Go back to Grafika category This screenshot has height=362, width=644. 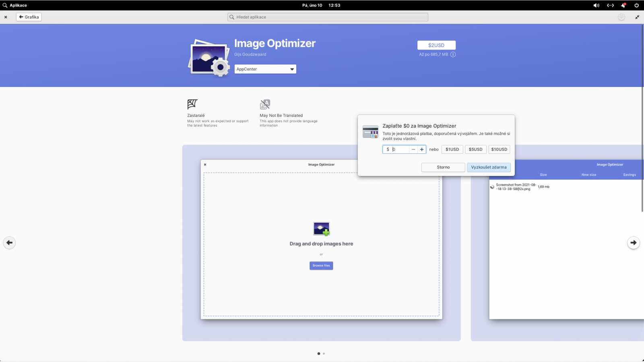(x=29, y=17)
